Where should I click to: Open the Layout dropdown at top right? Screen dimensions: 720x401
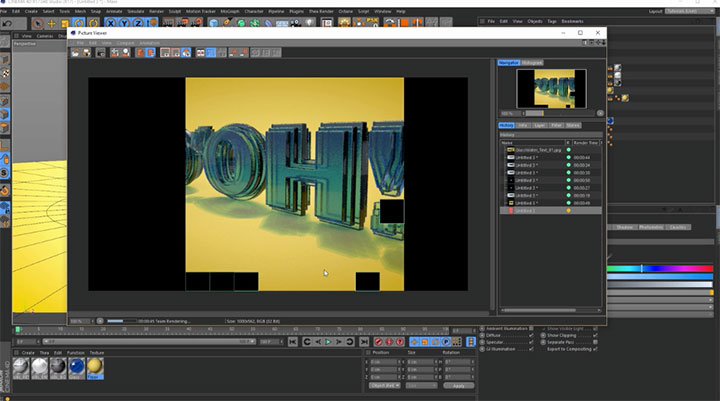click(688, 11)
